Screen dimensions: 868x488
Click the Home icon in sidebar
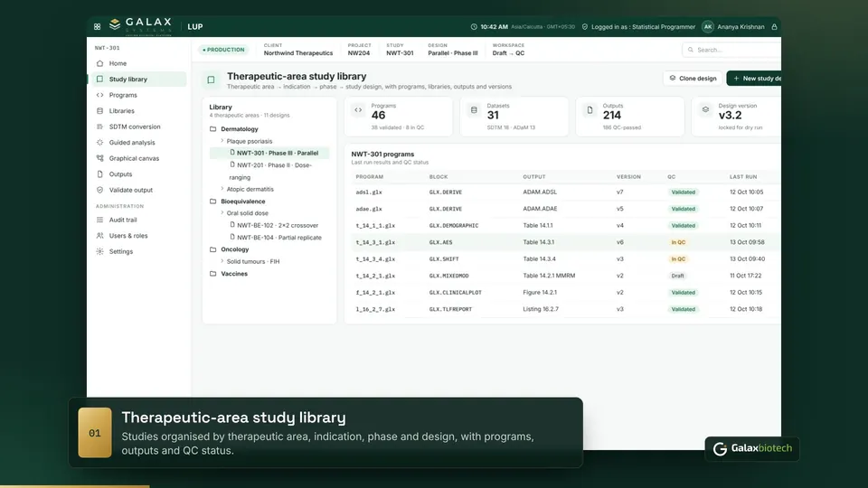[99, 63]
